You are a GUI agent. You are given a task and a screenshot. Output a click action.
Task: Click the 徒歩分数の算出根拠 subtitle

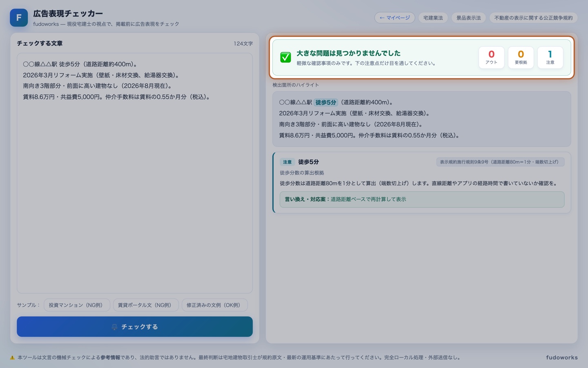pyautogui.click(x=302, y=173)
